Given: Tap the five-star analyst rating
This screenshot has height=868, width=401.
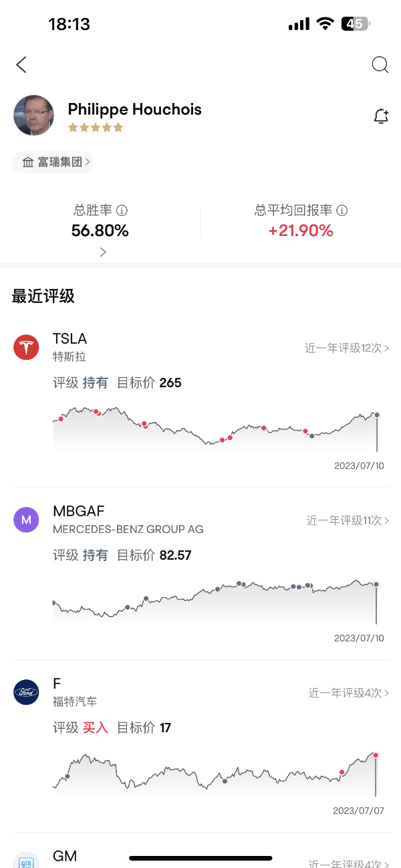Looking at the screenshot, I should point(96,127).
